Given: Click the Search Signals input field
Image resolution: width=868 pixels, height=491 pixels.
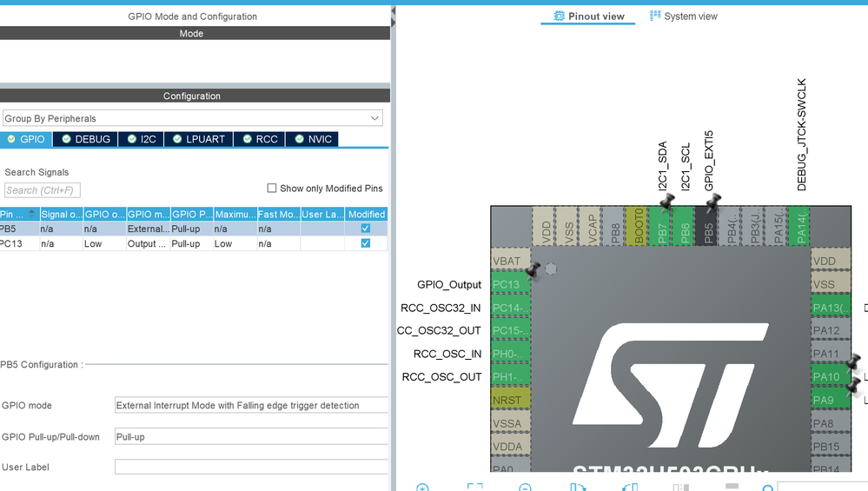Looking at the screenshot, I should coord(42,190).
